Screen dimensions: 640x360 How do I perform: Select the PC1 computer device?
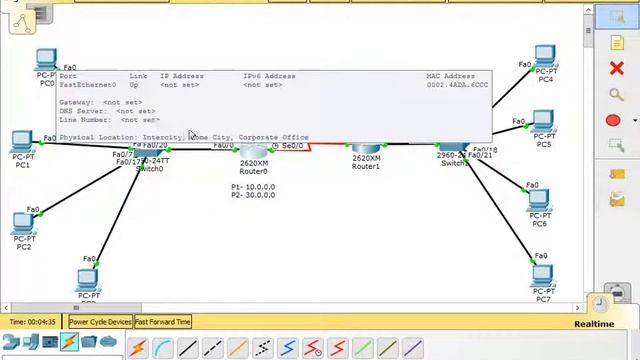(x=22, y=141)
